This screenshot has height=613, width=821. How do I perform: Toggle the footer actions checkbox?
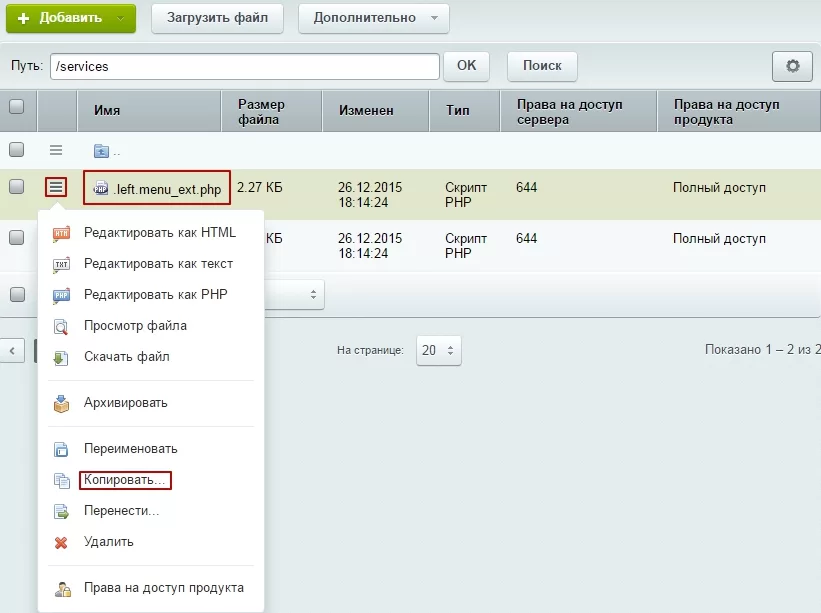click(17, 294)
